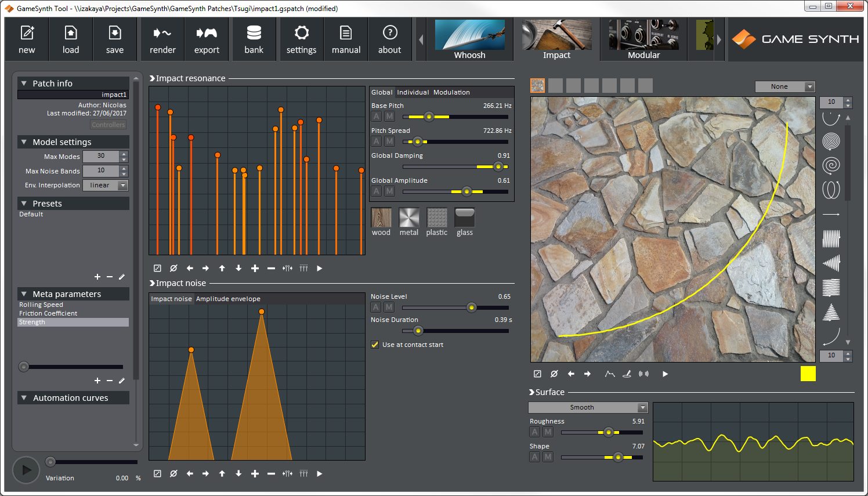Viewport: 868px width, 496px height.
Task: Switch to the Modular model tab
Action: [644, 39]
